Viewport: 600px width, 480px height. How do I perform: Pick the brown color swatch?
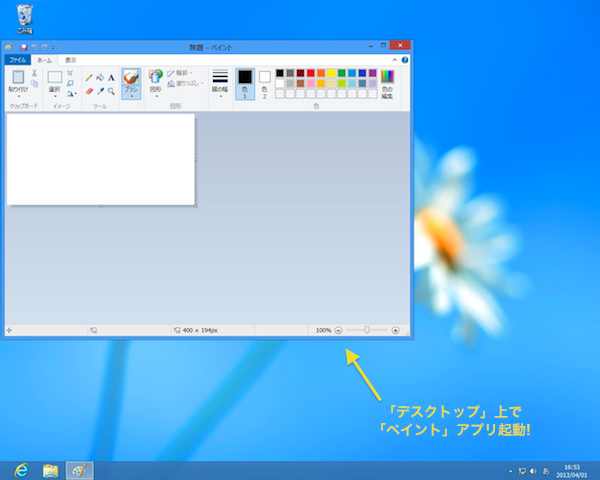click(300, 83)
